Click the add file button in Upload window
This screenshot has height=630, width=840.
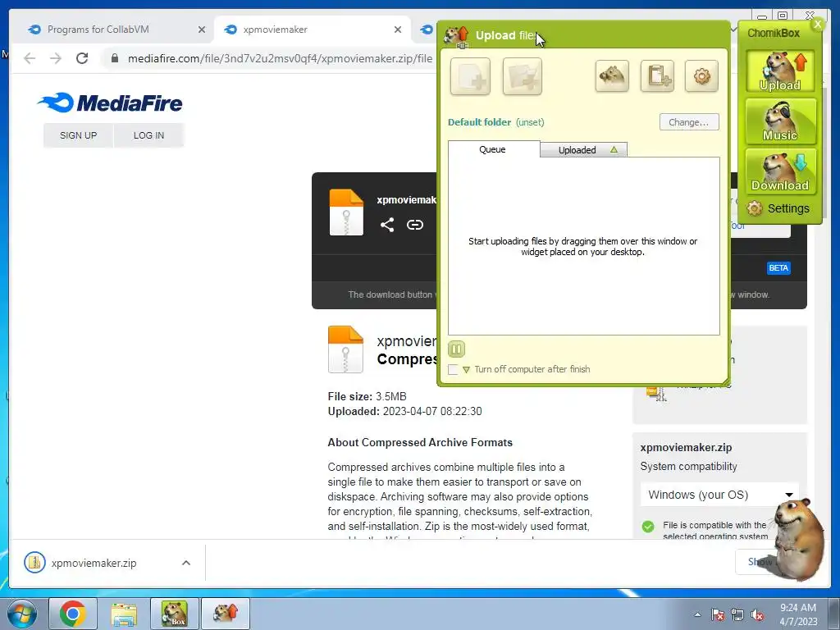[x=470, y=76]
